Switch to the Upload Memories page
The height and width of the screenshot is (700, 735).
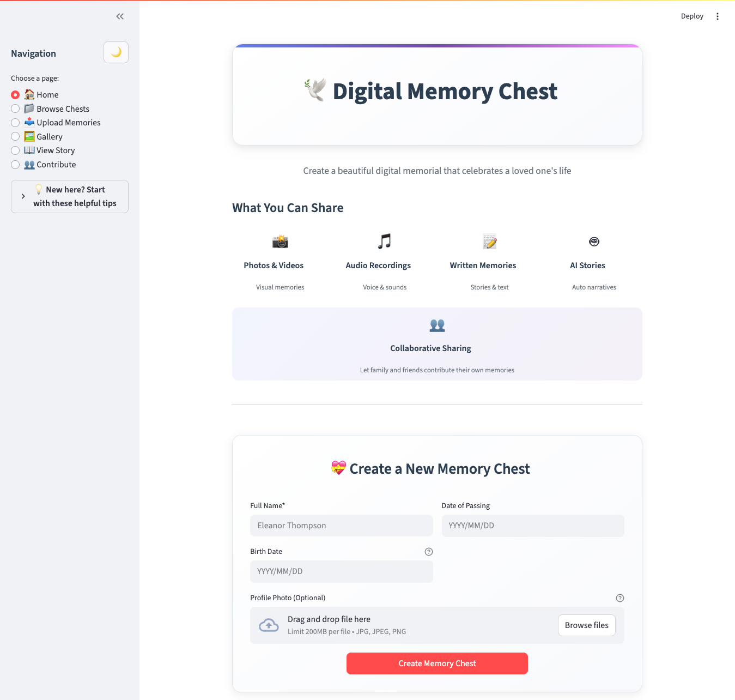(x=15, y=123)
